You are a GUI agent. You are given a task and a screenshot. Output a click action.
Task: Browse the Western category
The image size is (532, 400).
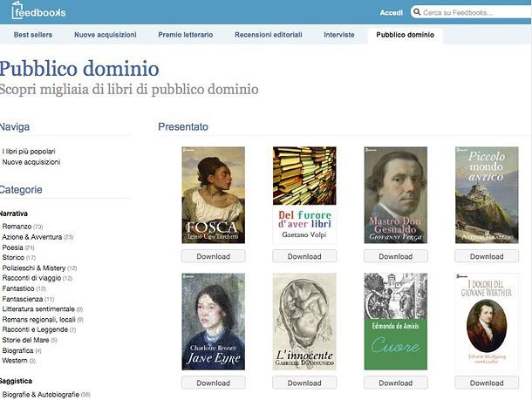(15, 360)
